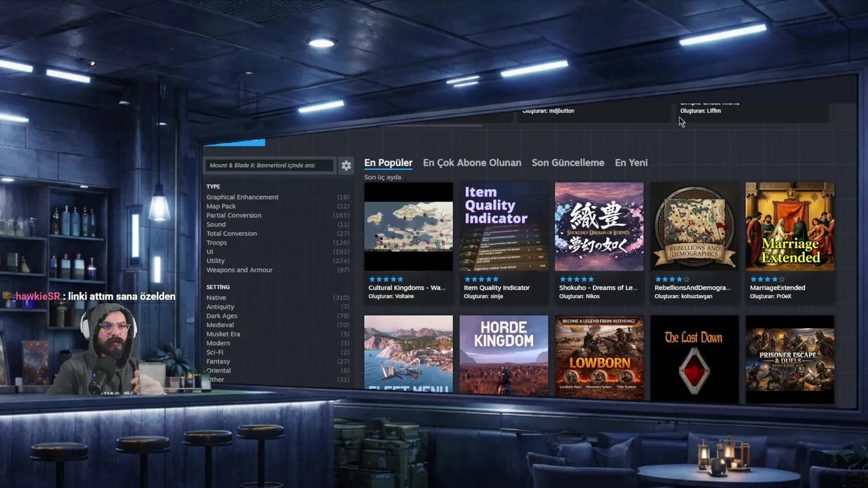This screenshot has width=868, height=488.
Task: Click the MarriageExtended title text
Action: (x=777, y=288)
